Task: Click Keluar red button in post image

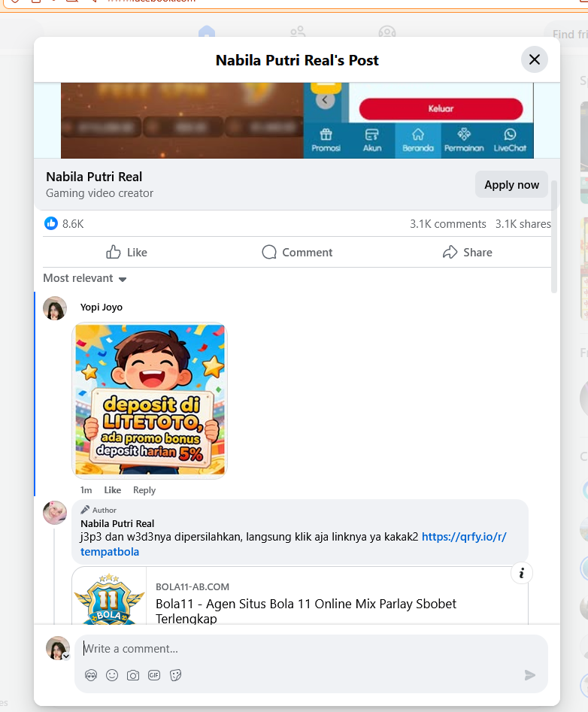Action: (441, 108)
